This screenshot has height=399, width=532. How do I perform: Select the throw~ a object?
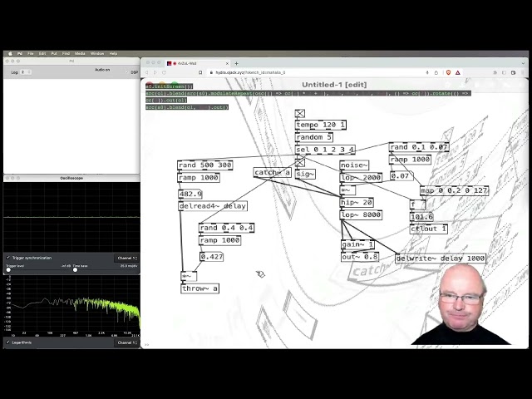coord(199,288)
